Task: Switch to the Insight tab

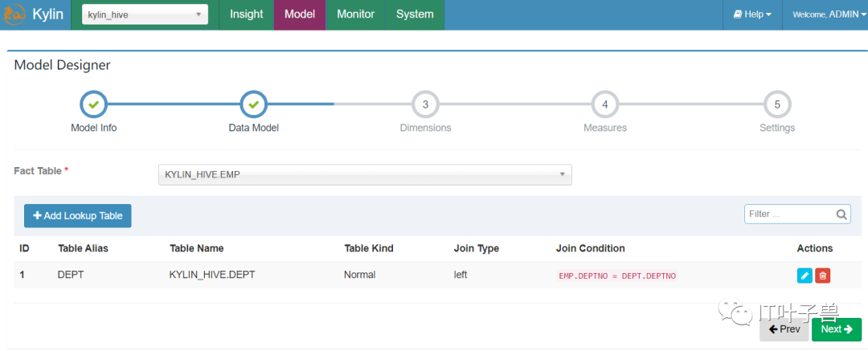Action: point(247,14)
